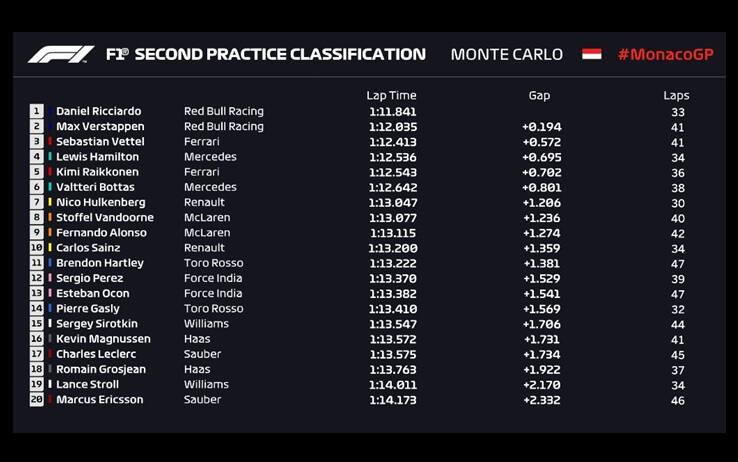Select the position 1 badge

point(37,112)
